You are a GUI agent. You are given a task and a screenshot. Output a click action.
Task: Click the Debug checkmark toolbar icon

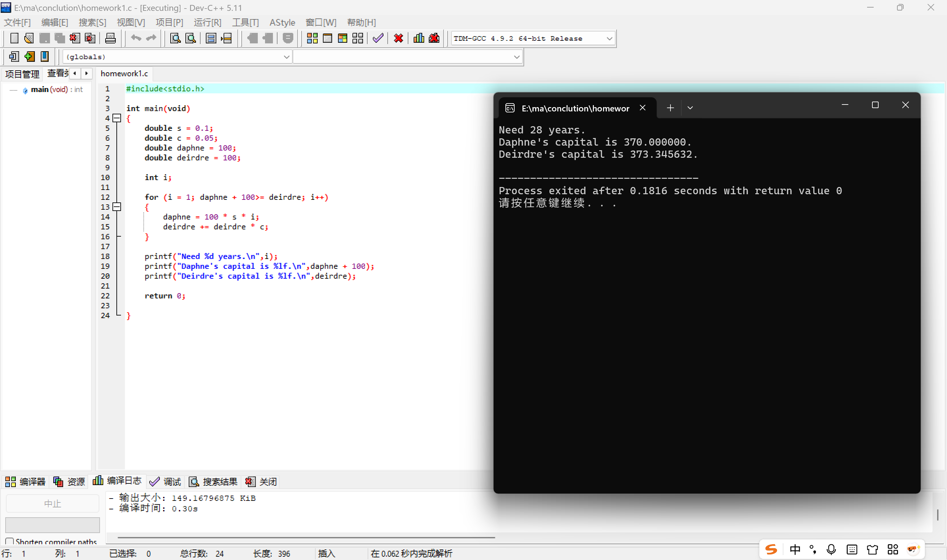tap(378, 38)
